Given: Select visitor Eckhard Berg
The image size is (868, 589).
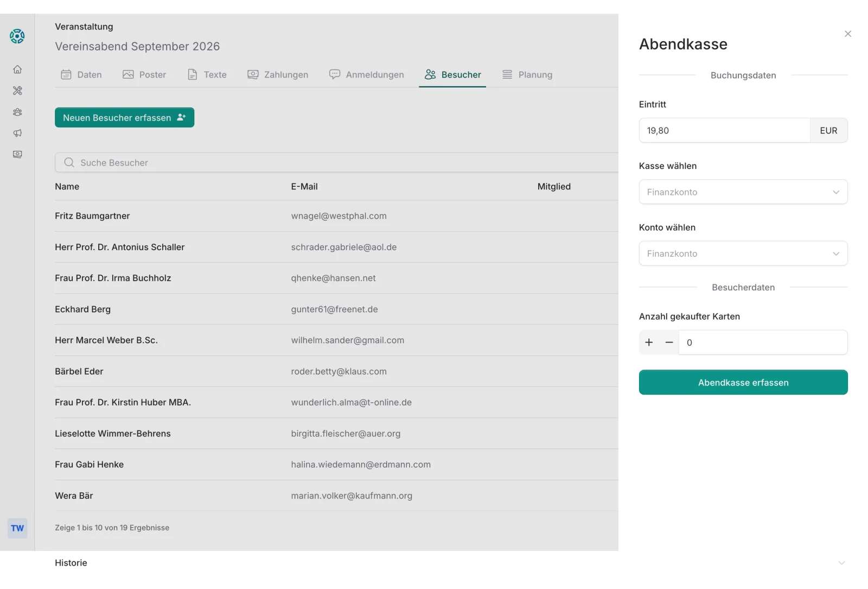Looking at the screenshot, I should pos(82,309).
